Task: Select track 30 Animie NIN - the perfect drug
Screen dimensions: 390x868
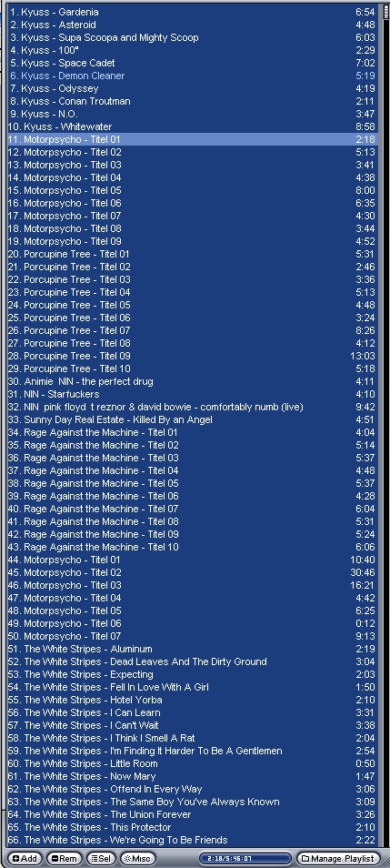Action: (193, 381)
